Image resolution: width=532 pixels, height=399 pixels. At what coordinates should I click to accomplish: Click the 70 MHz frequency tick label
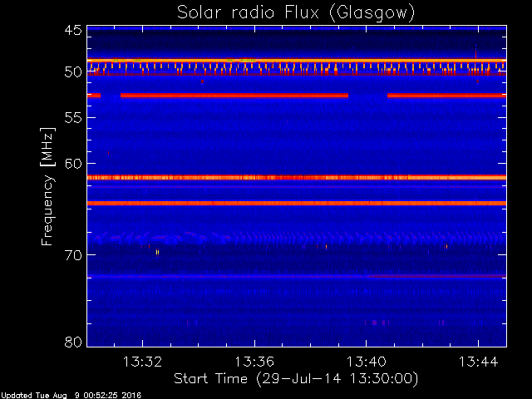point(73,255)
